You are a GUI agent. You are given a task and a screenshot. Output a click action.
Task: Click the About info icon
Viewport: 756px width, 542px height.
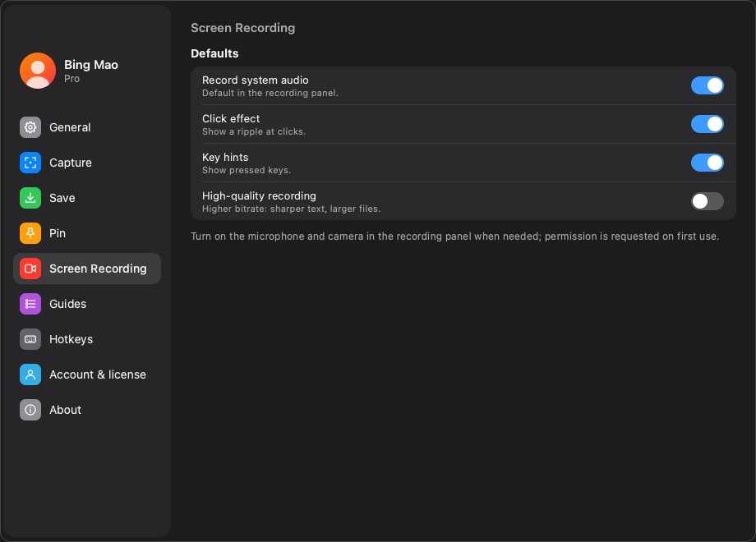tap(30, 410)
